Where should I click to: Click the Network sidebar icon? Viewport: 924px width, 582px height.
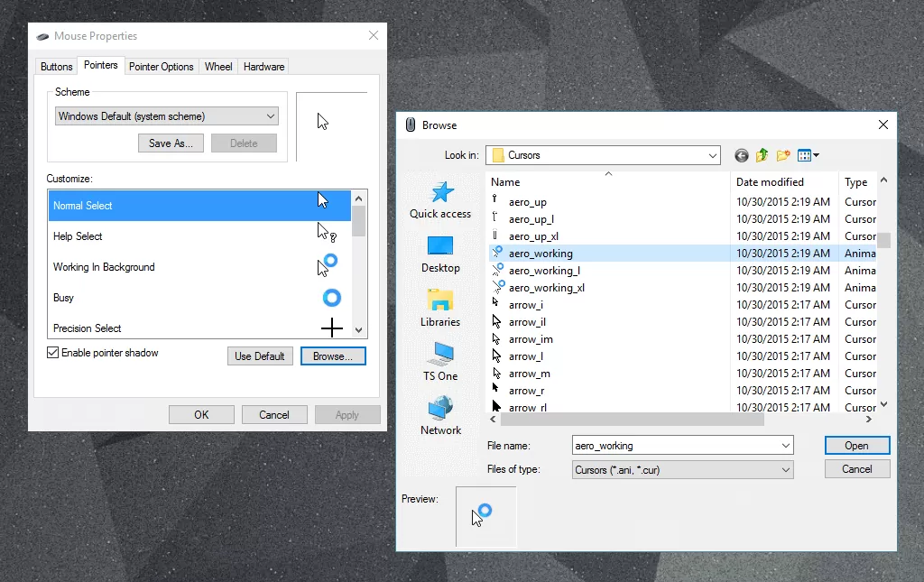tap(440, 409)
